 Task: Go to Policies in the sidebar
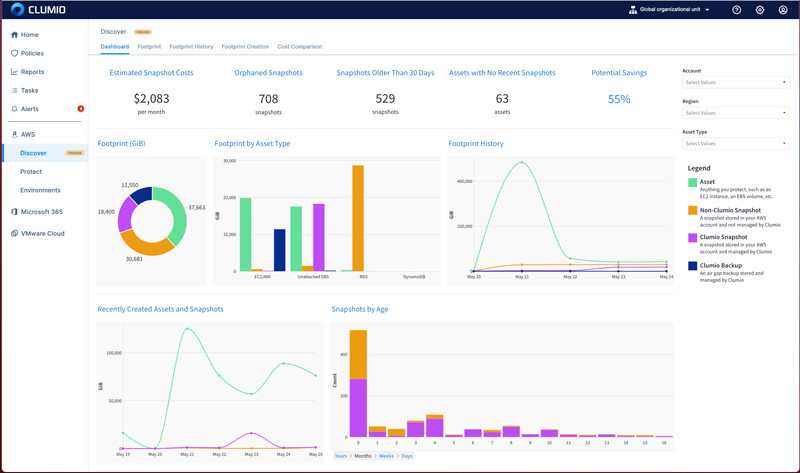point(32,53)
